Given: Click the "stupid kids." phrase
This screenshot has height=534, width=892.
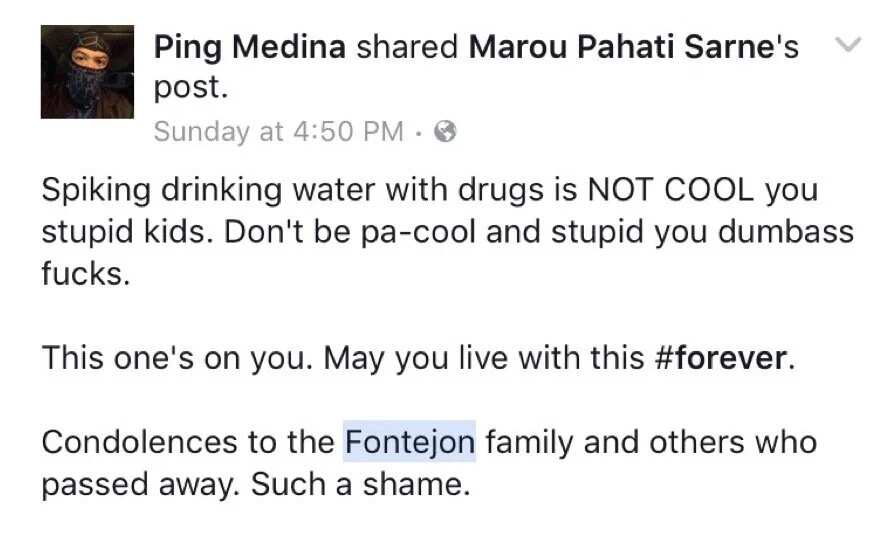Looking at the screenshot, I should (123, 232).
